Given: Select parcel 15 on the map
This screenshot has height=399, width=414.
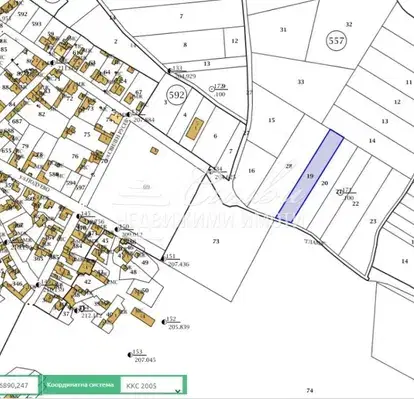Looking at the screenshot, I should click(x=272, y=120).
